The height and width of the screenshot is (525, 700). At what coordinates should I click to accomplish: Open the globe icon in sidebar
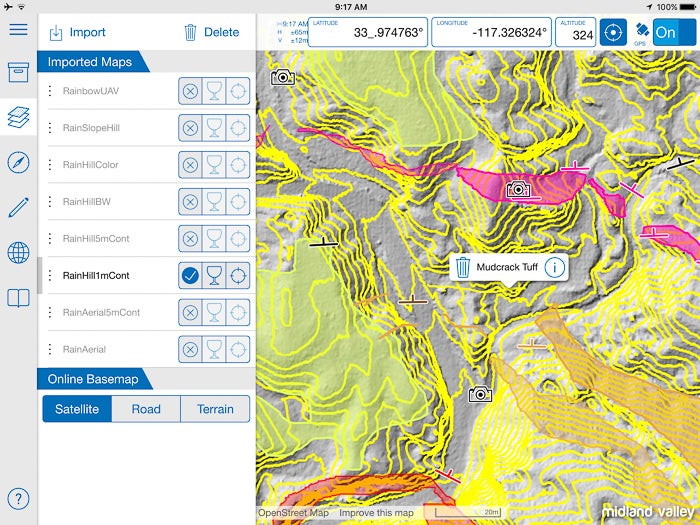click(18, 253)
